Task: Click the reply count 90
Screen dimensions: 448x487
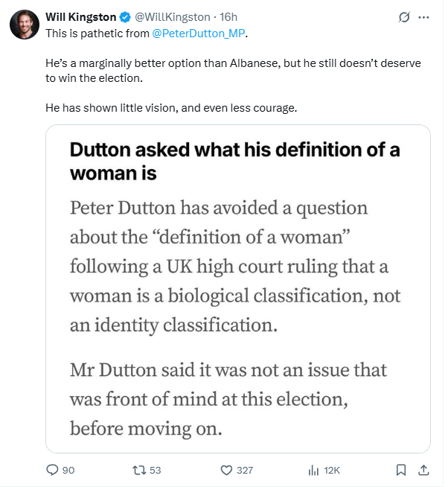Action: click(x=68, y=470)
